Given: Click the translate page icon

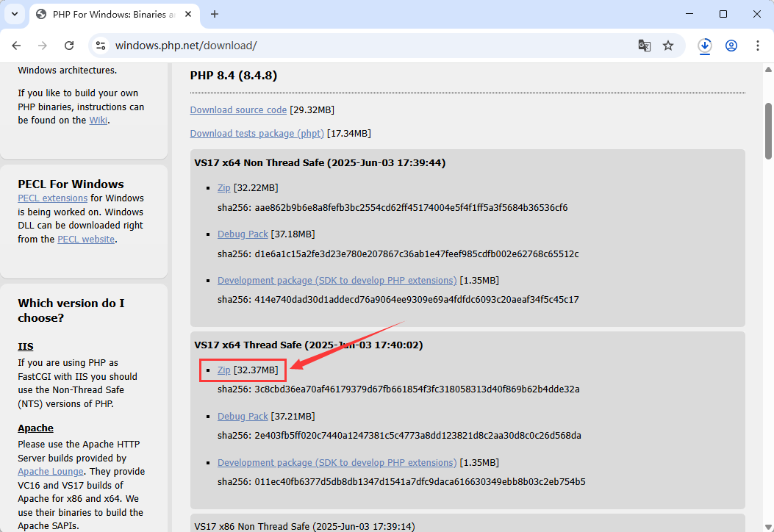Looking at the screenshot, I should coord(644,46).
